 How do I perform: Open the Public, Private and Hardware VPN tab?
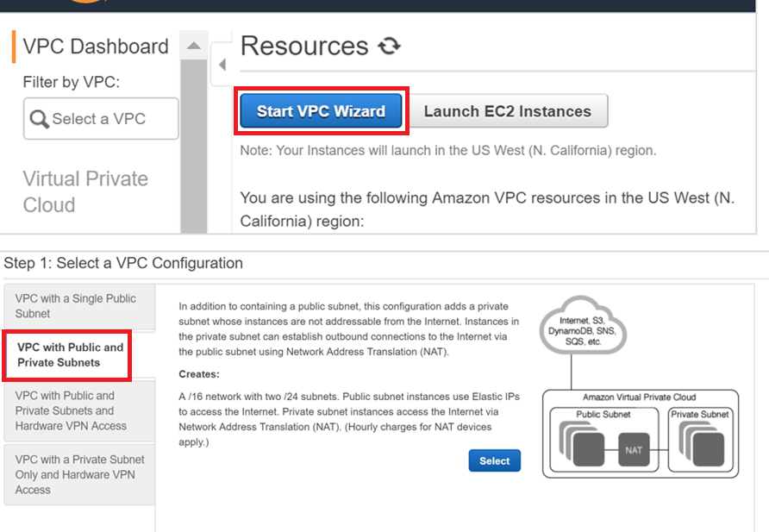[79, 410]
